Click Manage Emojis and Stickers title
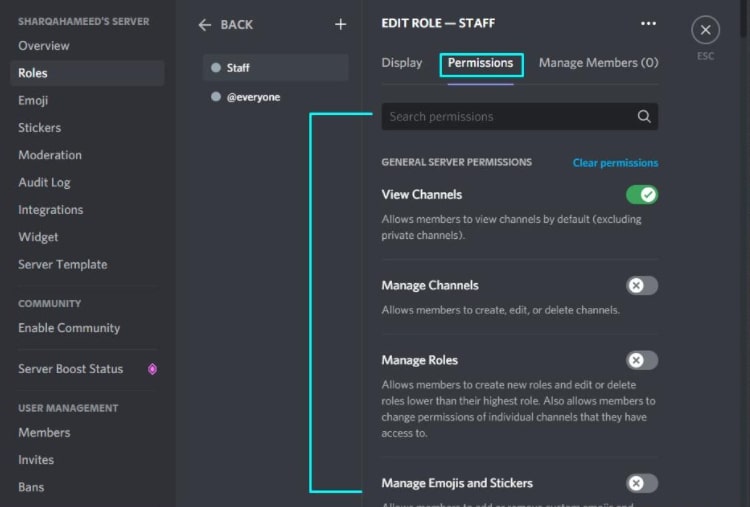The image size is (750, 507). (x=457, y=483)
